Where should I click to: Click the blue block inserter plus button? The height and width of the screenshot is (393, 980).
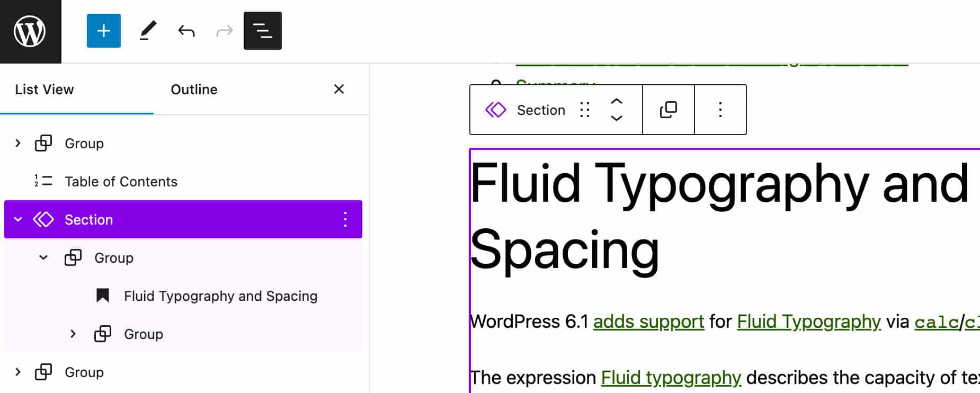[x=104, y=31]
